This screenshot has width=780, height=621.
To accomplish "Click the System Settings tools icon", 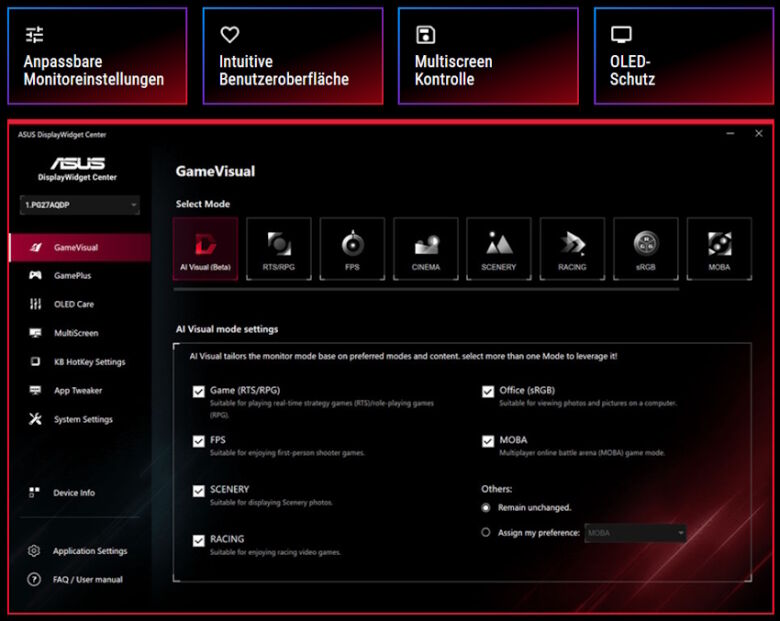I will [x=35, y=419].
